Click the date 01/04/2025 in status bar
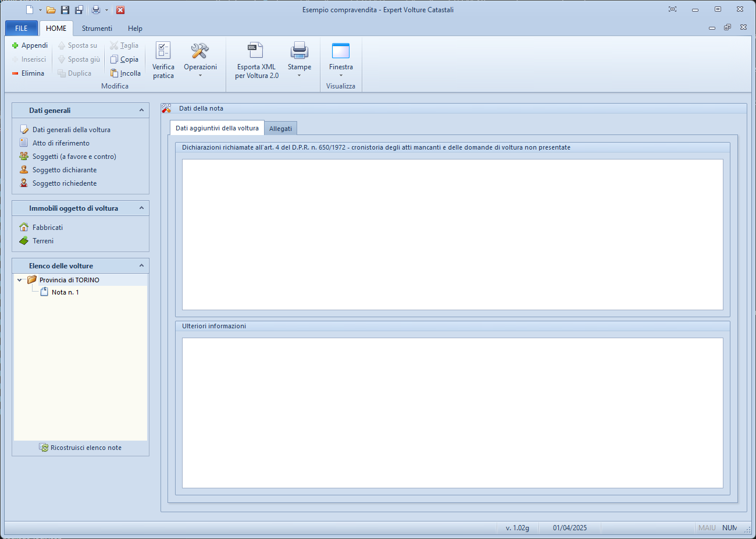This screenshot has height=539, width=756. point(570,528)
